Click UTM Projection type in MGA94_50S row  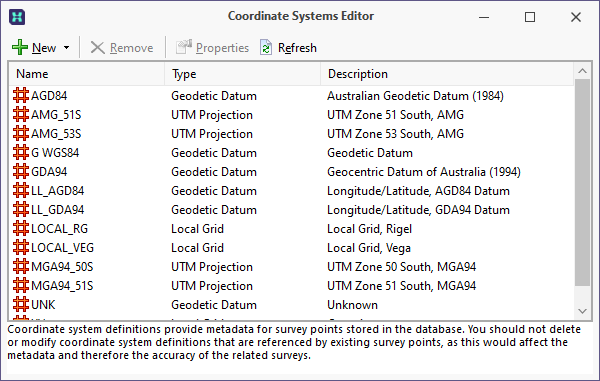coord(212,267)
